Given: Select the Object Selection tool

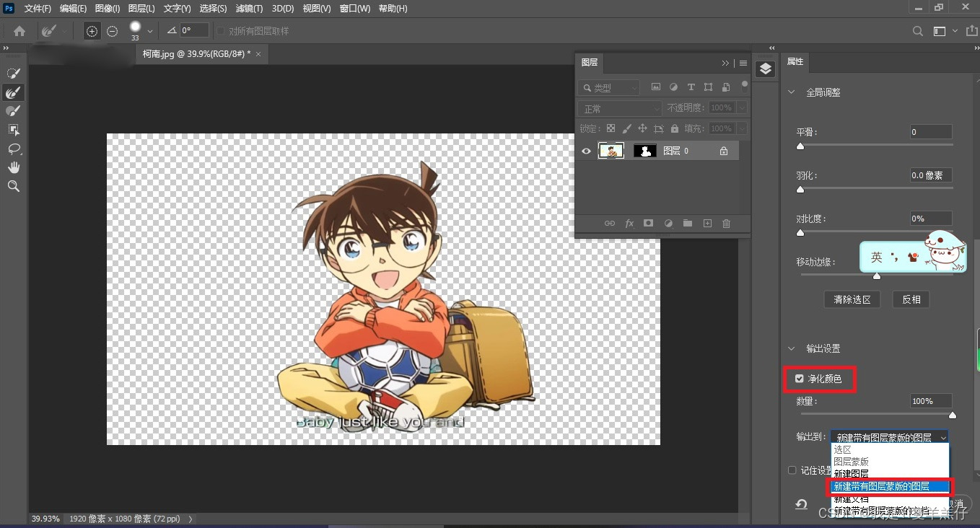Looking at the screenshot, I should point(13,130).
